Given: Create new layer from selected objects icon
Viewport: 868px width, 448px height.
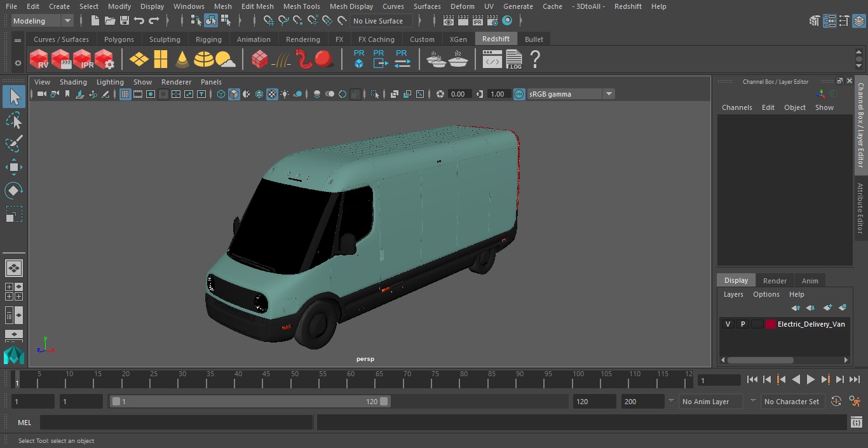Looking at the screenshot, I should click(x=843, y=308).
